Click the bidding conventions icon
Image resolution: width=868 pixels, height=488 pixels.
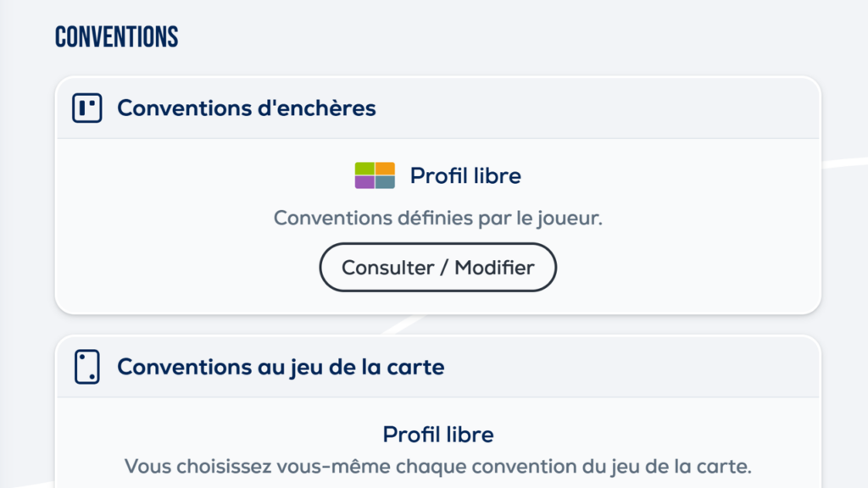pos(87,108)
